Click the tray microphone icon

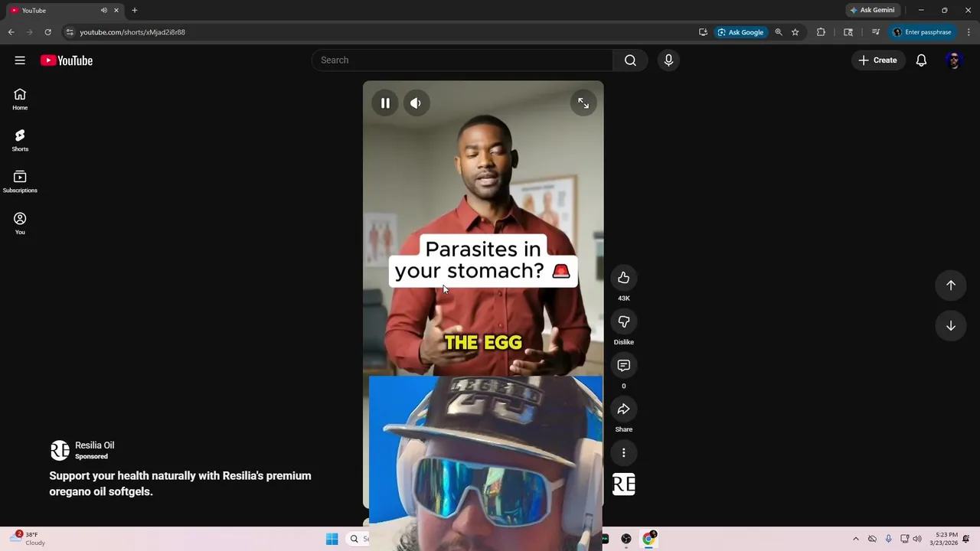[x=888, y=539]
